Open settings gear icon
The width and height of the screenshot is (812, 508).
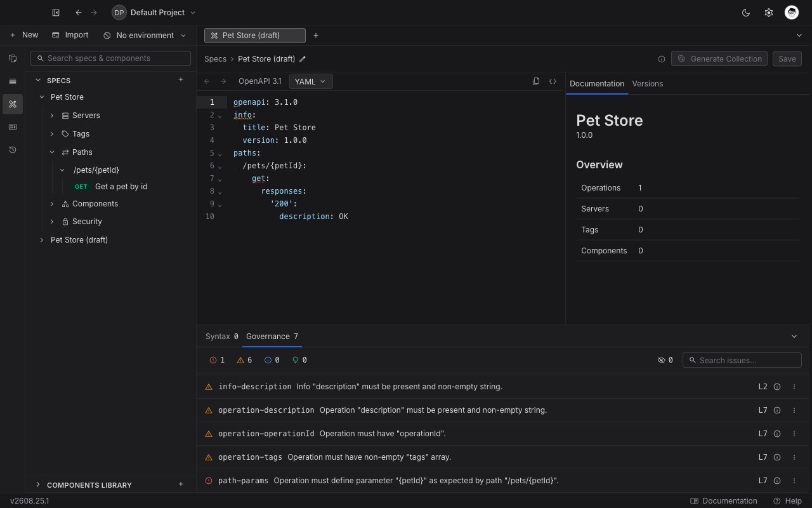(x=769, y=13)
